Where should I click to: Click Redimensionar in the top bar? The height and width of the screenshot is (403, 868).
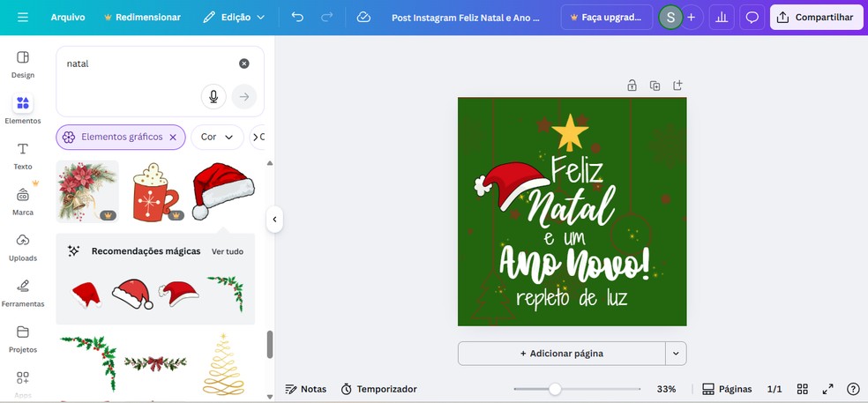click(x=142, y=17)
